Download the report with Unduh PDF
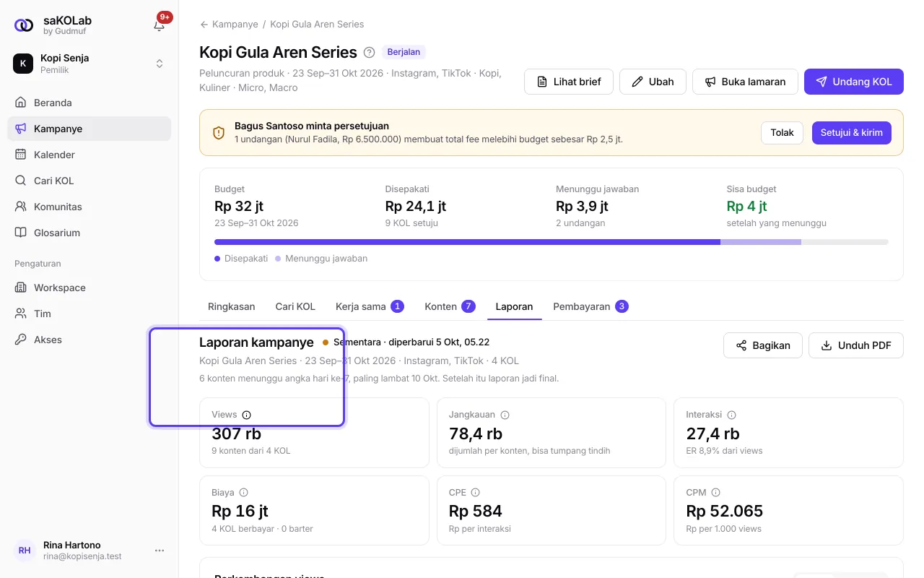 (x=856, y=345)
